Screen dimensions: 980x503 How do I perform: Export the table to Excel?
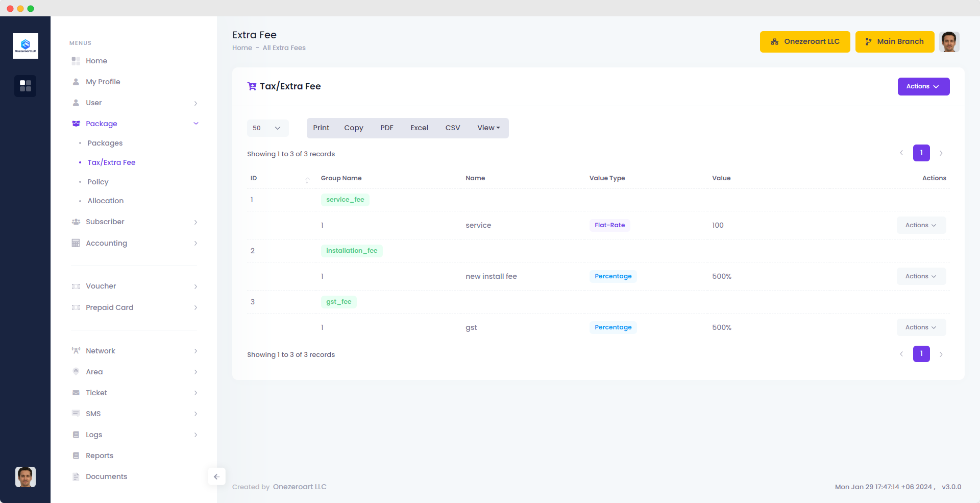point(419,128)
